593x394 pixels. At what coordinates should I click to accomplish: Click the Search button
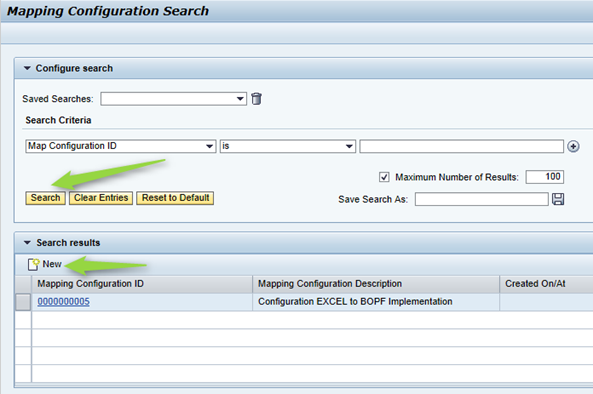[x=45, y=198]
